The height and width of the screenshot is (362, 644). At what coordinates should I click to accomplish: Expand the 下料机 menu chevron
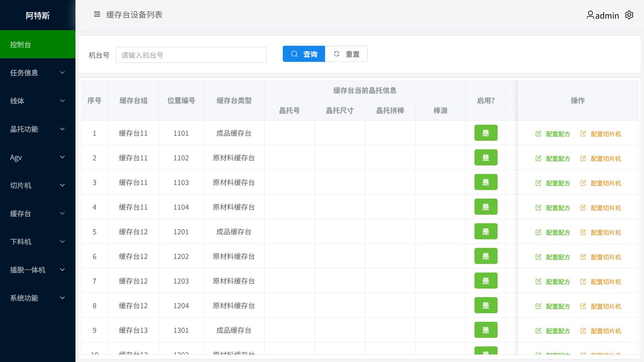coord(62,241)
